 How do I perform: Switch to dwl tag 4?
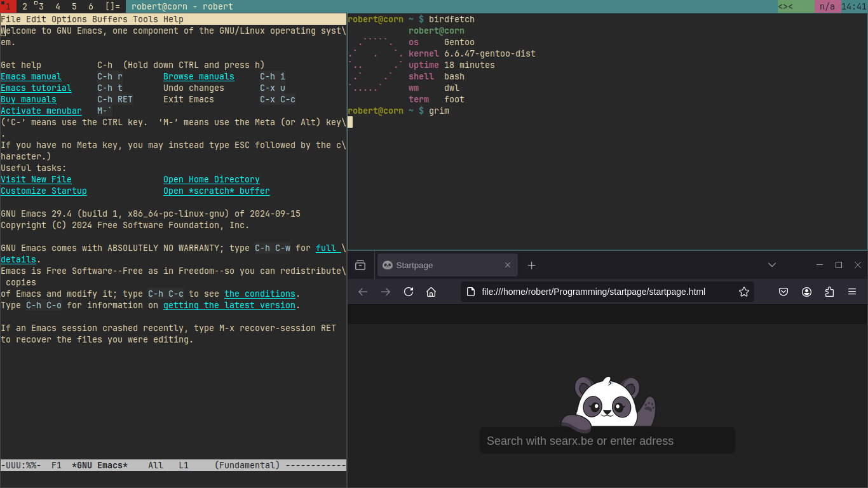[x=58, y=6]
